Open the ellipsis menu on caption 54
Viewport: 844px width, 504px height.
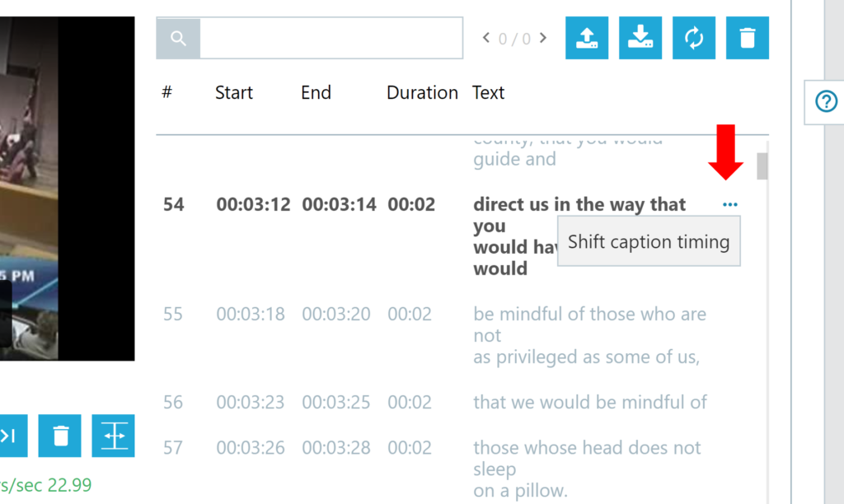click(x=729, y=203)
